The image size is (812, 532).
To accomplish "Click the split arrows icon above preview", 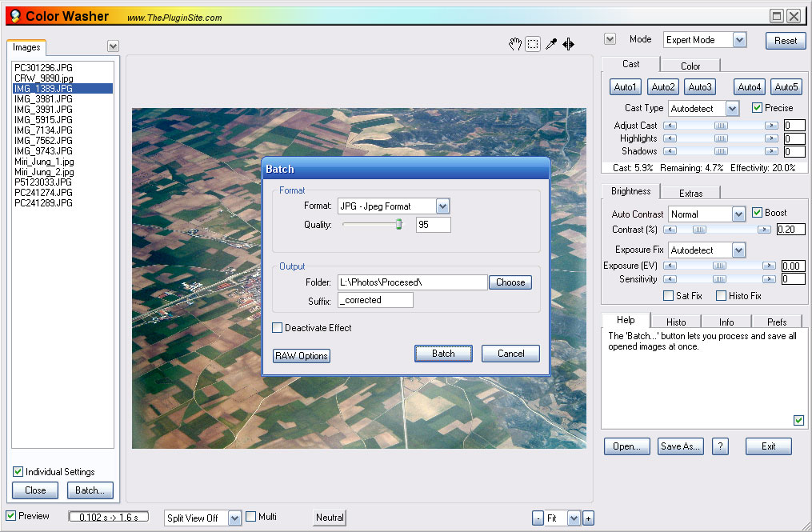I will click(568, 45).
